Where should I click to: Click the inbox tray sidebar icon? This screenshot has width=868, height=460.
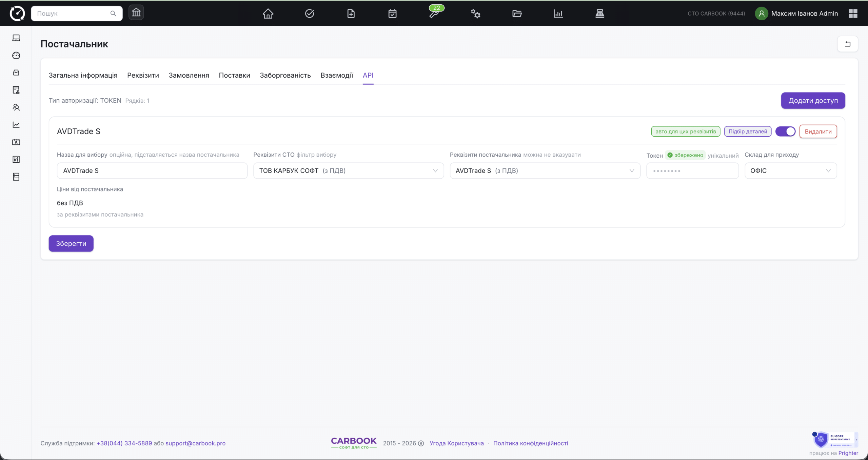tap(16, 73)
